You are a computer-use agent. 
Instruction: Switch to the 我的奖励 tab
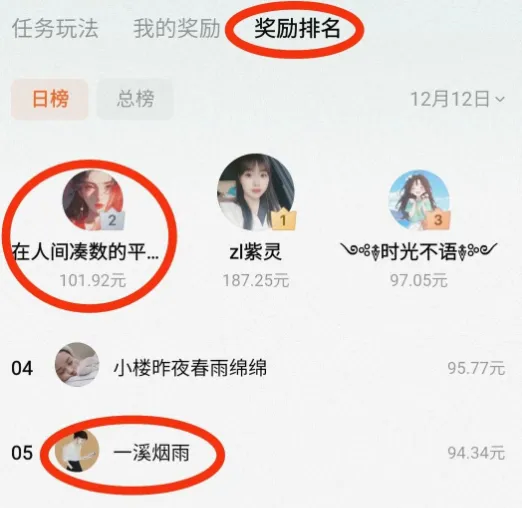tap(177, 29)
